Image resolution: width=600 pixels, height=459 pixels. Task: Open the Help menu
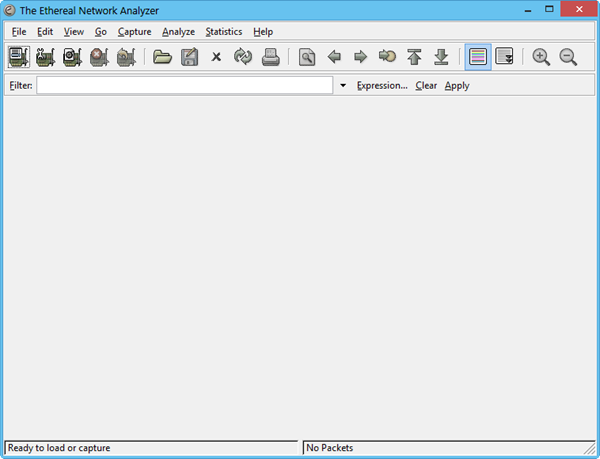[x=263, y=32]
